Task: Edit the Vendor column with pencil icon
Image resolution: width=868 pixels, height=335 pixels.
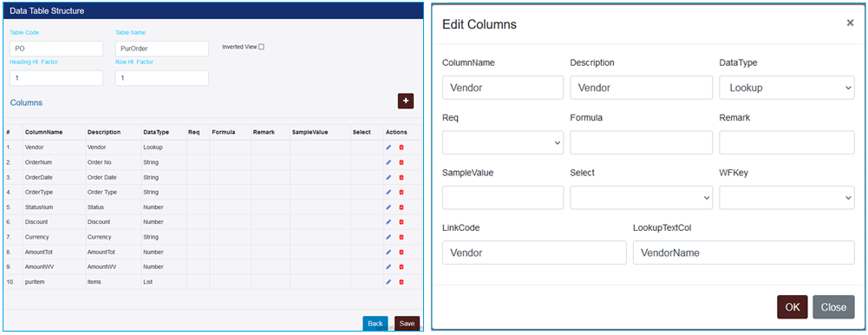Action: click(x=388, y=148)
